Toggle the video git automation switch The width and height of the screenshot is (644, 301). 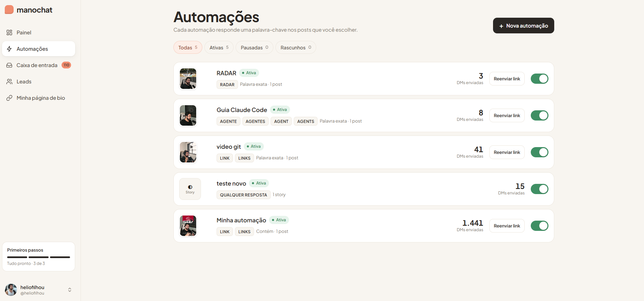coord(540,152)
